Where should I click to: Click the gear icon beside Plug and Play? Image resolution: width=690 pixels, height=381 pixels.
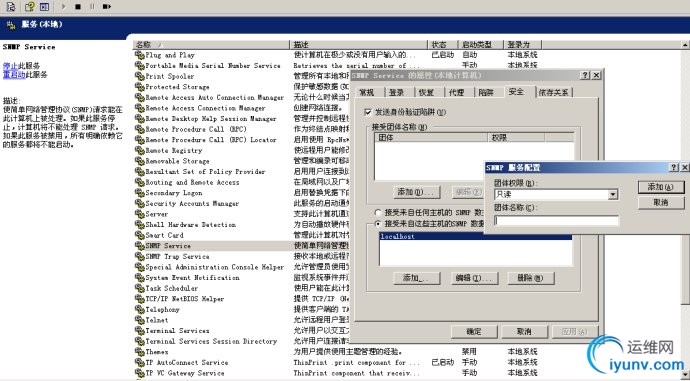pyautogui.click(x=139, y=55)
